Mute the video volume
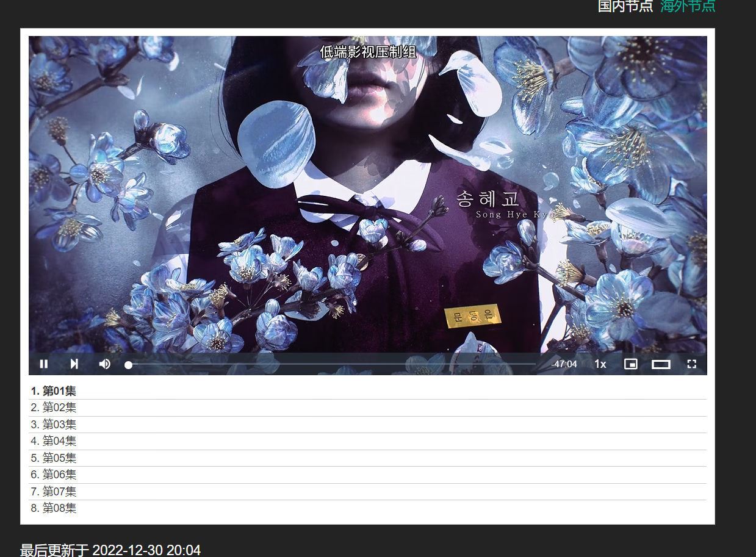756x557 pixels. click(105, 364)
